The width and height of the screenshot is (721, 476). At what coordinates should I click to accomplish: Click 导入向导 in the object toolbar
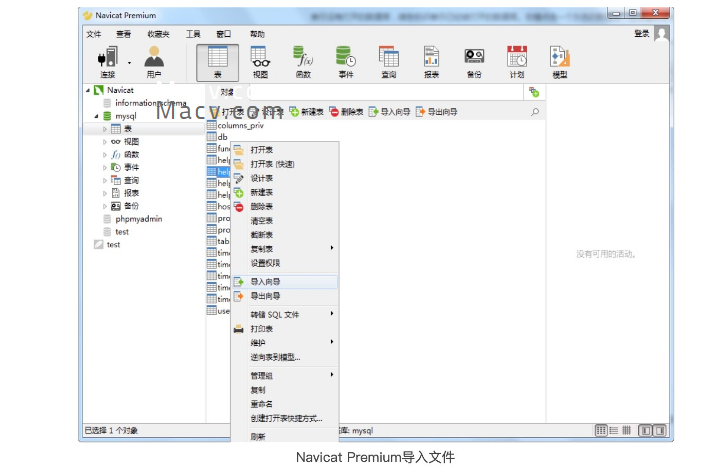[x=390, y=112]
